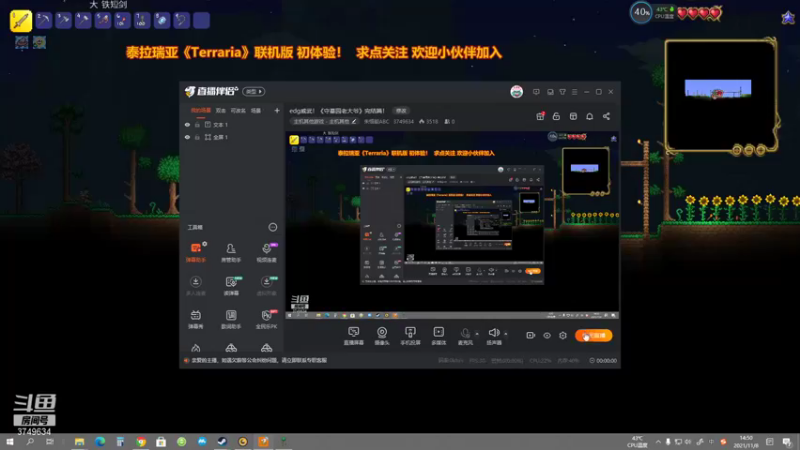Viewport: 800px width, 450px height.
Task: Open the 弹幕秀 danmaku show tool
Action: [195, 319]
